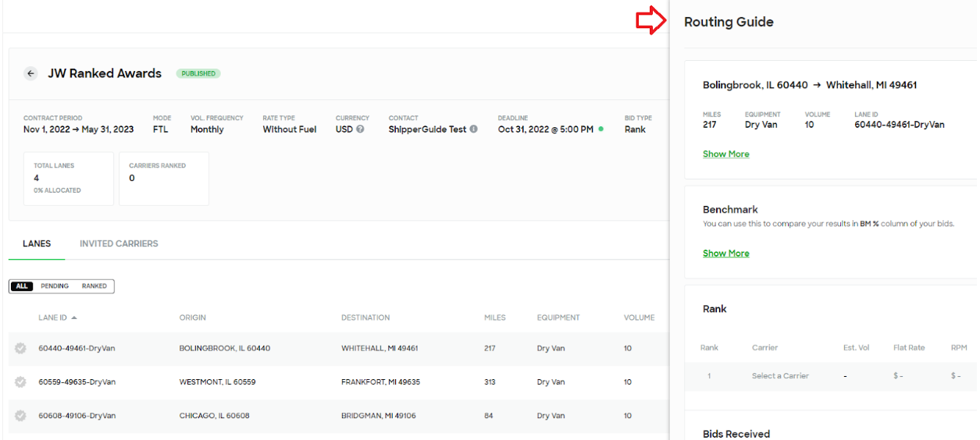This screenshot has width=980, height=440.
Task: Filter lanes by PENDING
Action: point(55,286)
